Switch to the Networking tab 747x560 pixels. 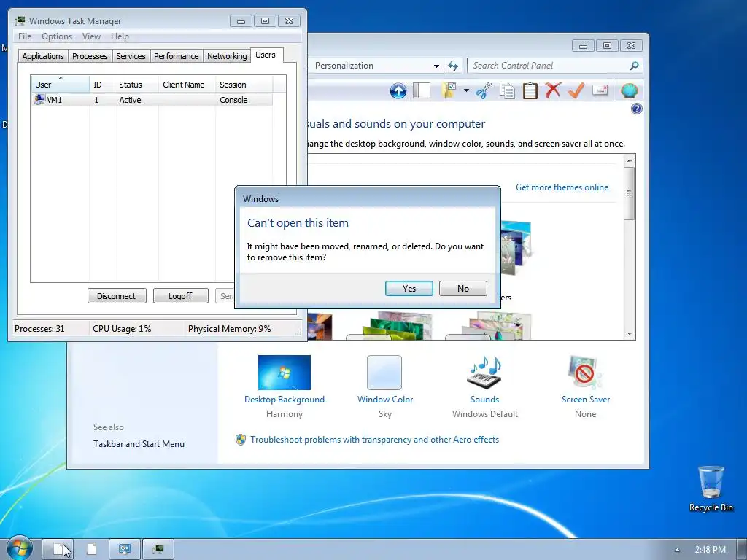click(x=227, y=56)
